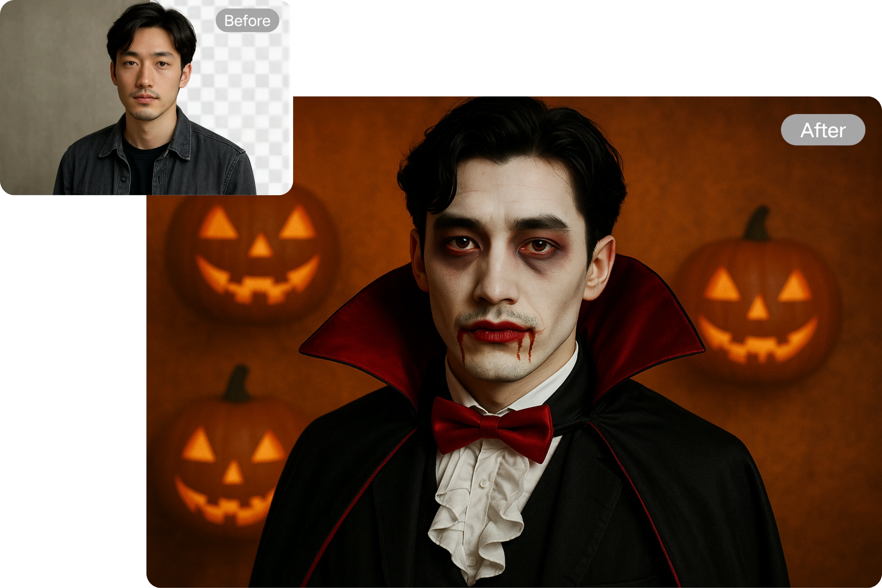
Task: Click the lower-left jack-o'-lantern pumpkin
Action: pos(229,469)
